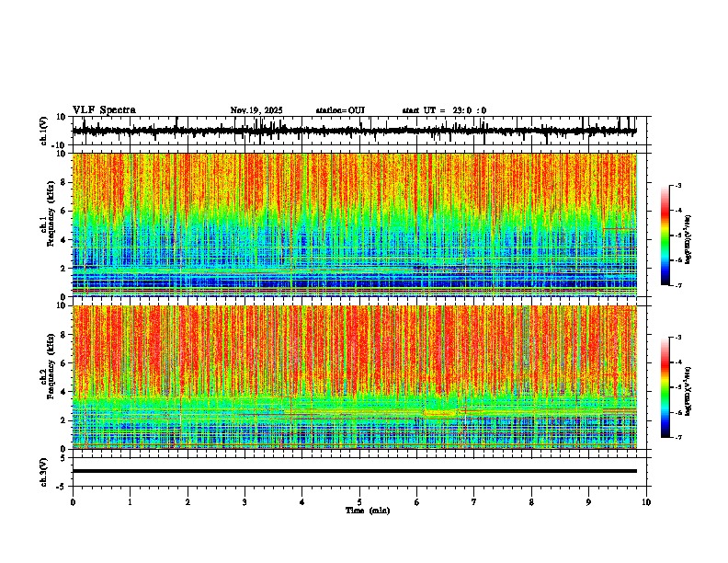Click the ch.1 colorbar "log(PSD)" unit label
This screenshot has height=563, width=728.
(x=688, y=239)
